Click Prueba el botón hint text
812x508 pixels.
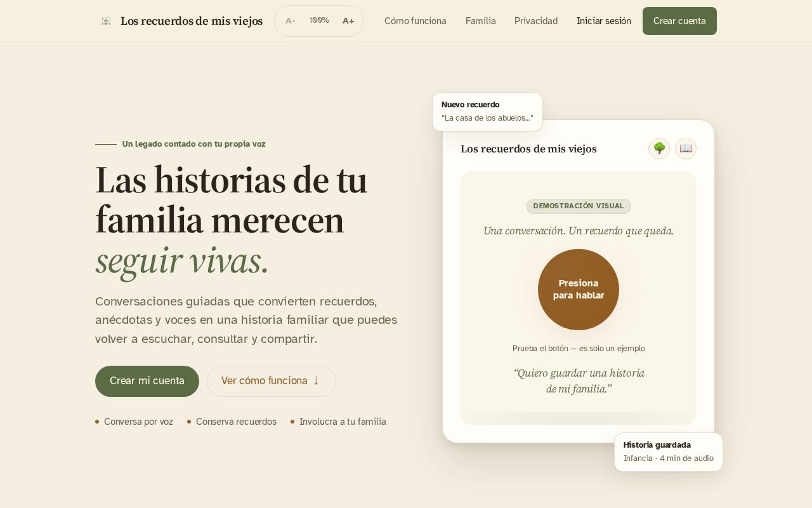click(x=579, y=349)
